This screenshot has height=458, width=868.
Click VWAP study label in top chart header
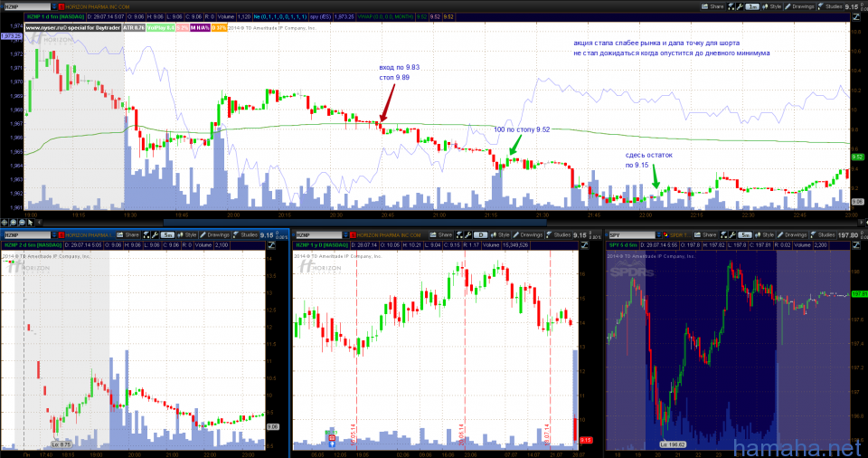click(x=386, y=16)
